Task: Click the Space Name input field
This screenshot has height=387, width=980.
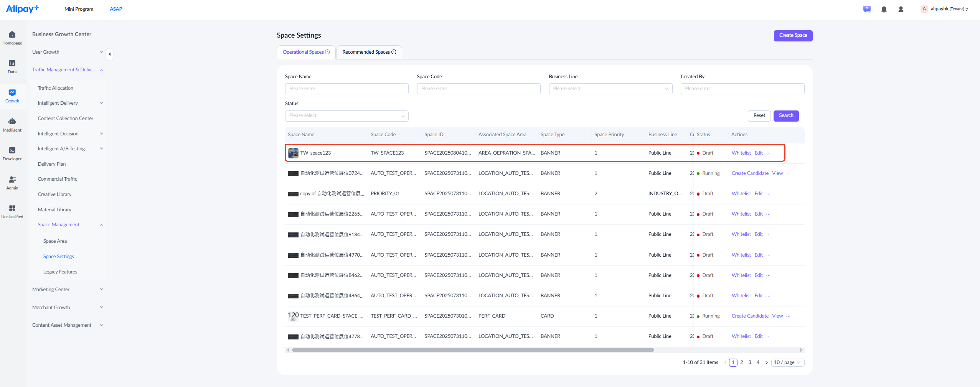Action: [346, 89]
